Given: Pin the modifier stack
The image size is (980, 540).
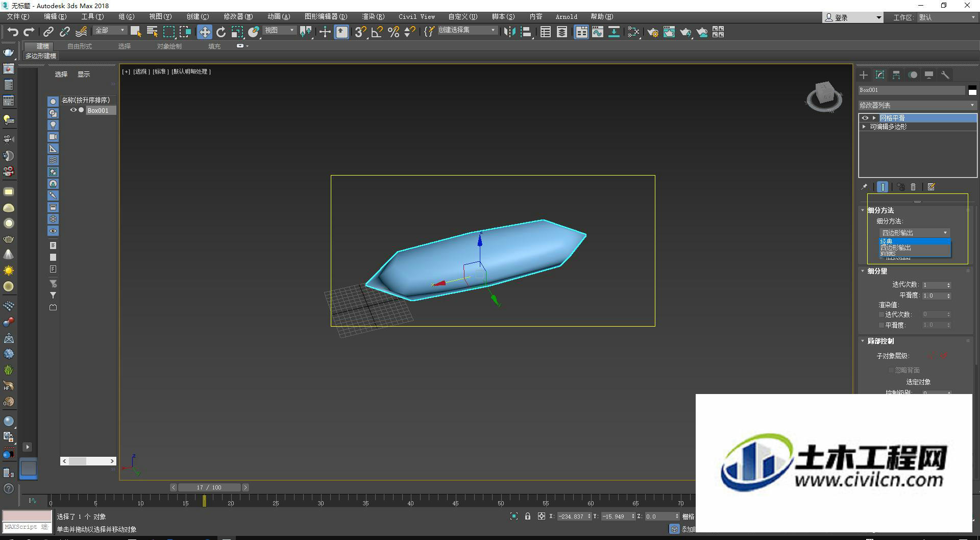Looking at the screenshot, I should pyautogui.click(x=864, y=187).
